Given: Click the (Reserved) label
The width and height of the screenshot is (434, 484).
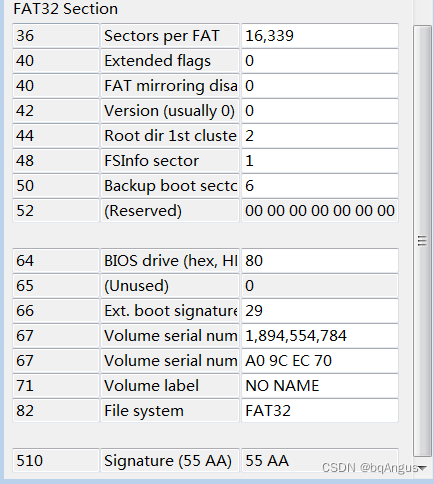Looking at the screenshot, I should (170, 211).
